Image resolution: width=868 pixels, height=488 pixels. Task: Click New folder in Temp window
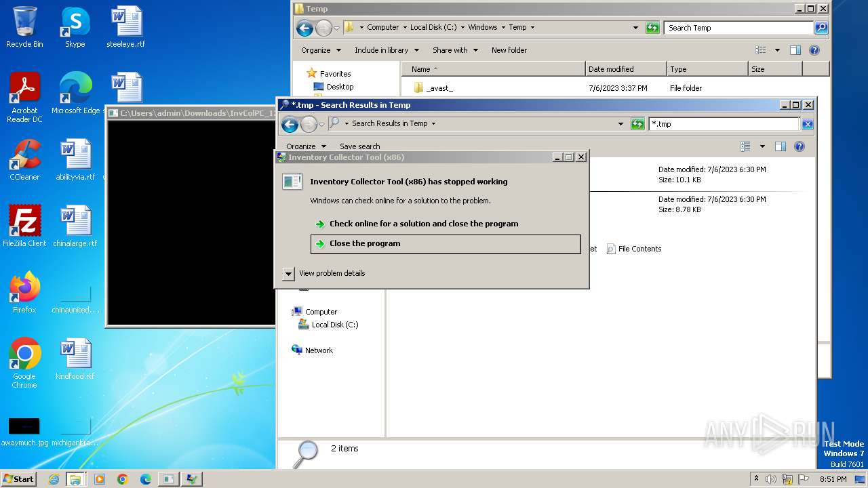(x=509, y=50)
